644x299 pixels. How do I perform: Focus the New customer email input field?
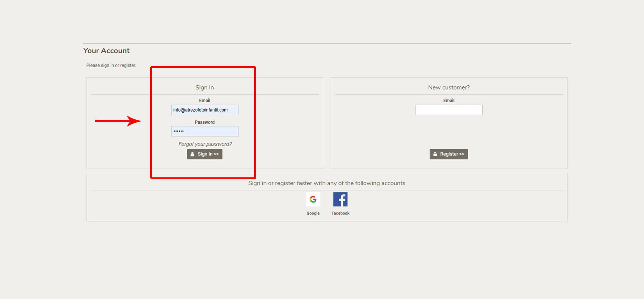coord(449,110)
